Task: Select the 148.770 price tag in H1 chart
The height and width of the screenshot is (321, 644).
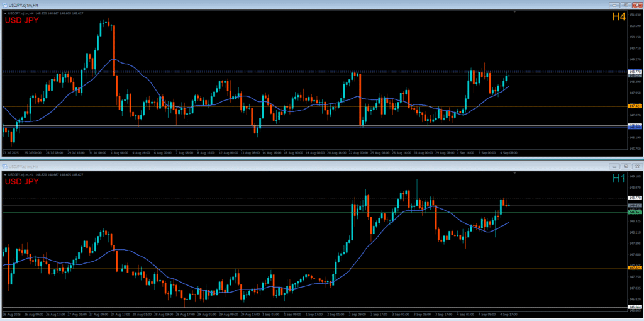Action: point(635,198)
